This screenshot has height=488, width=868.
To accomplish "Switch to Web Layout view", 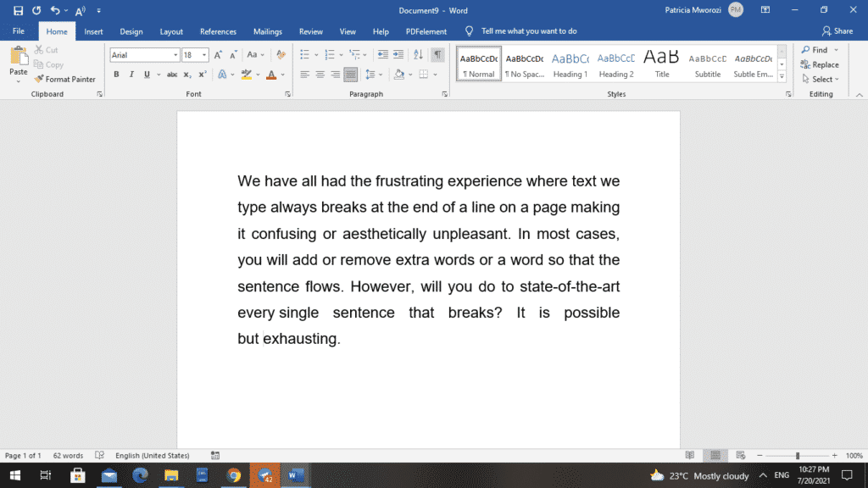I will click(x=741, y=455).
